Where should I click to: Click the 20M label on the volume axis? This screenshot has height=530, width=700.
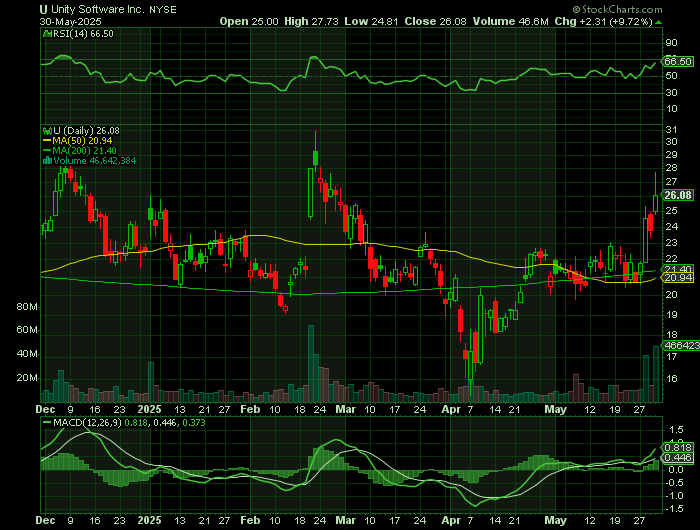[27, 378]
